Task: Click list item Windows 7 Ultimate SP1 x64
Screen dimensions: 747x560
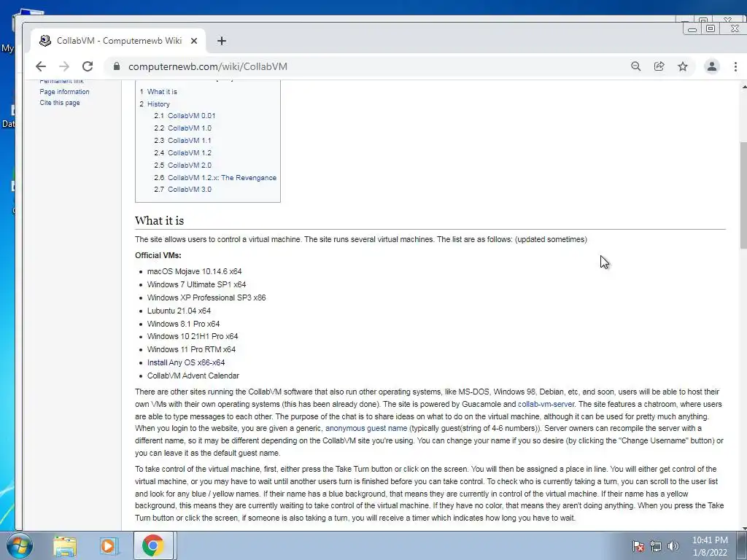Action: pyautogui.click(x=197, y=284)
